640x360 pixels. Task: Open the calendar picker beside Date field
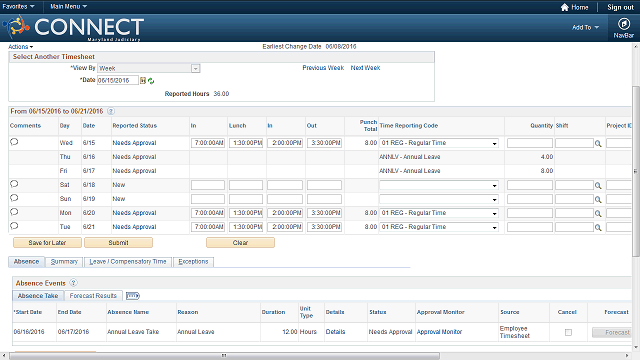[x=143, y=80]
